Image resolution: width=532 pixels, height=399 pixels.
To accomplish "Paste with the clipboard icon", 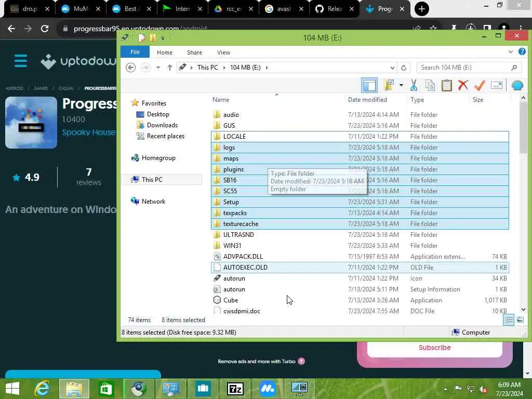I will (446, 85).
